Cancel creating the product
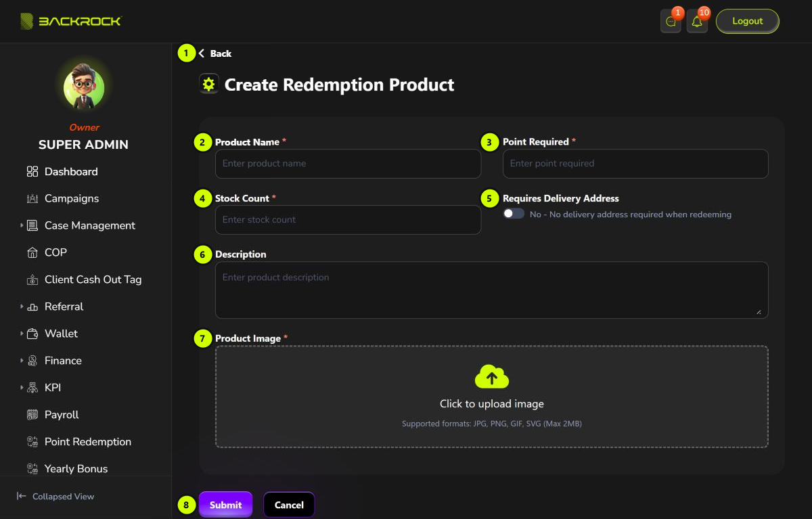Image resolution: width=812 pixels, height=519 pixels. tap(289, 505)
